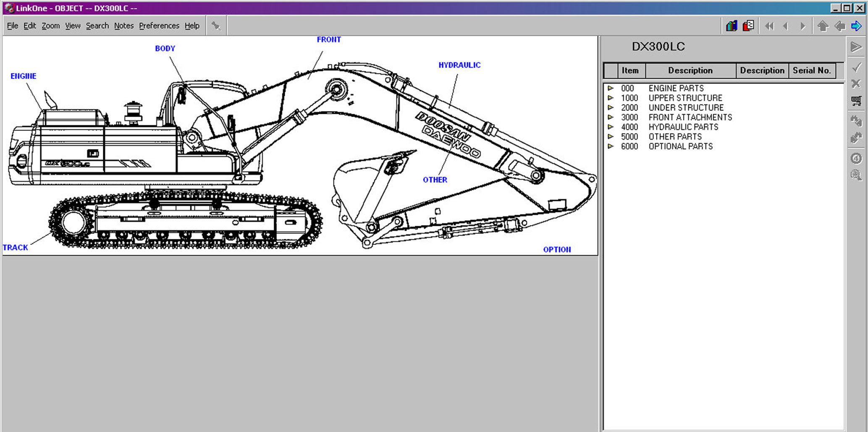868x432 pixels.
Task: Click the blue forward arrow icon
Action: (856, 26)
